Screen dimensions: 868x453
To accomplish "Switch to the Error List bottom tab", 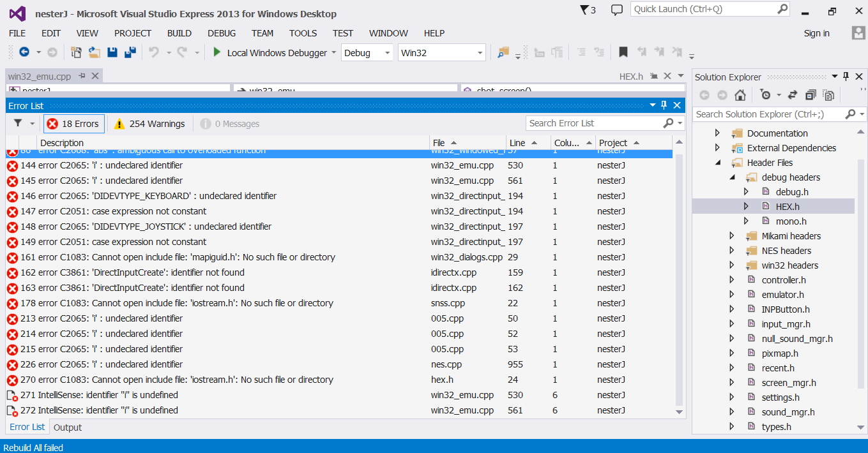I will [27, 427].
